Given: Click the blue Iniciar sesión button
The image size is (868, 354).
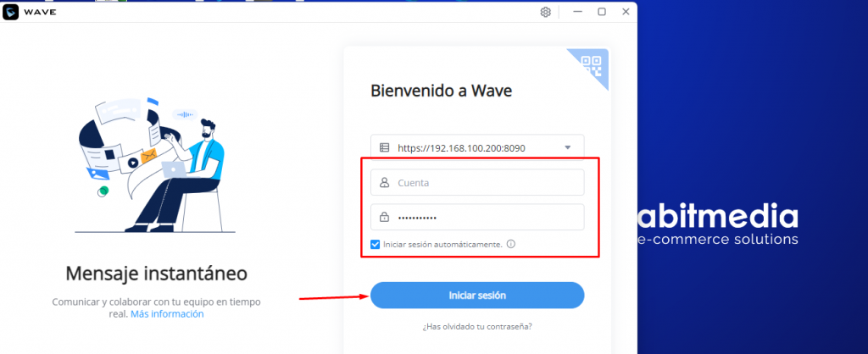Looking at the screenshot, I should [x=477, y=296].
